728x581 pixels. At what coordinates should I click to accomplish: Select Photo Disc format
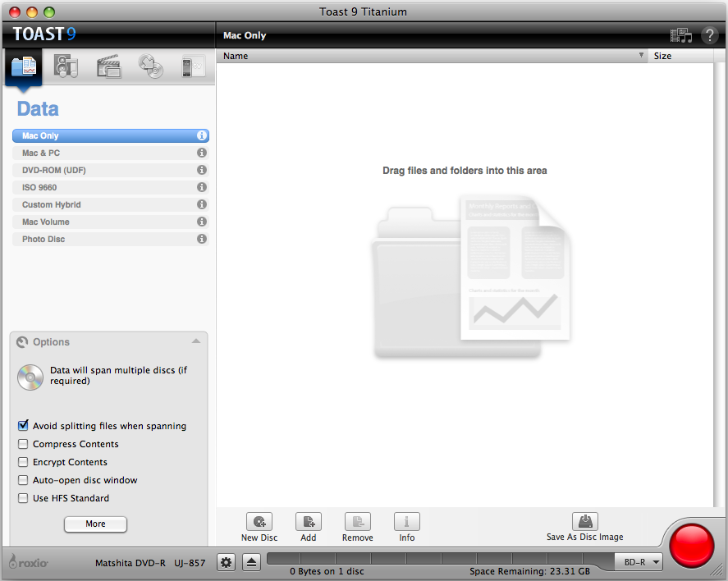tap(111, 239)
